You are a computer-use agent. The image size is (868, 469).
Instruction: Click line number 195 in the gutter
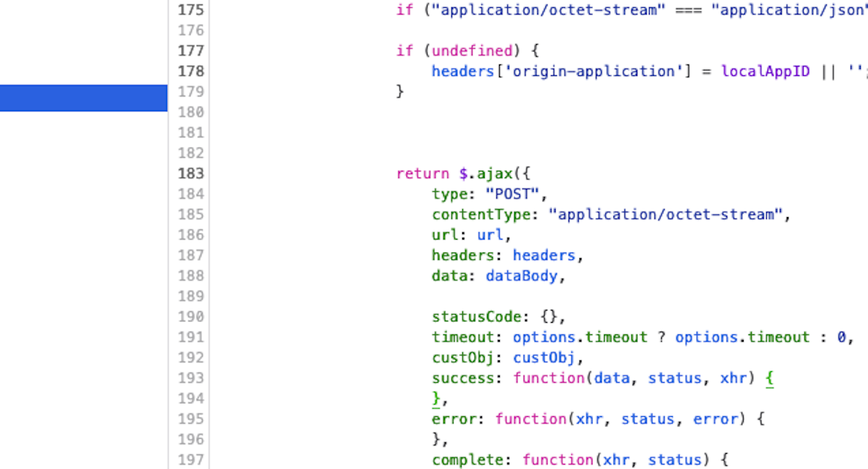191,419
